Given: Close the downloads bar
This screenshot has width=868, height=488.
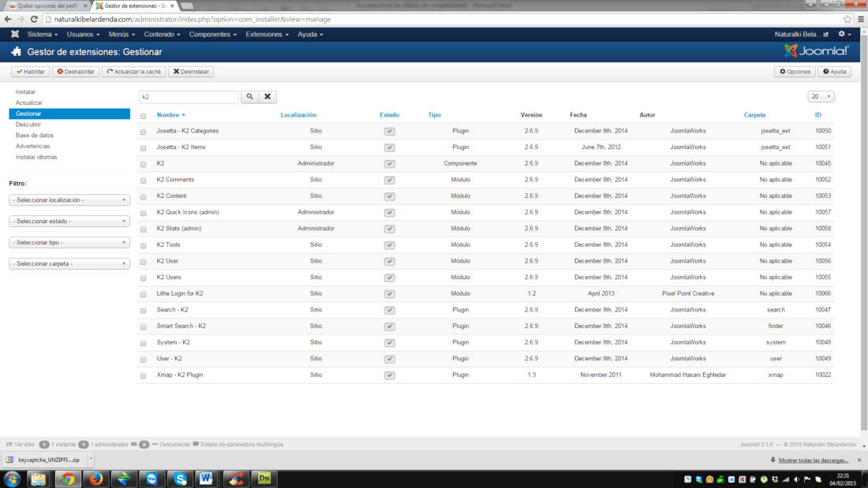Looking at the screenshot, I should [859, 460].
